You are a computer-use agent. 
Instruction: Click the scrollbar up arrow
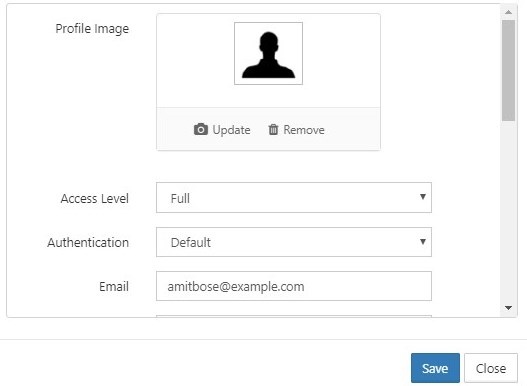point(509,12)
